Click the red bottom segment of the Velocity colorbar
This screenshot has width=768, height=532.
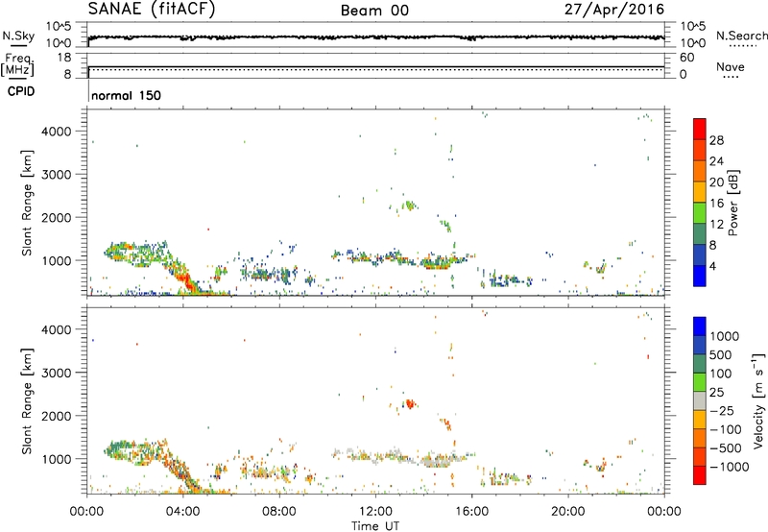click(x=700, y=475)
